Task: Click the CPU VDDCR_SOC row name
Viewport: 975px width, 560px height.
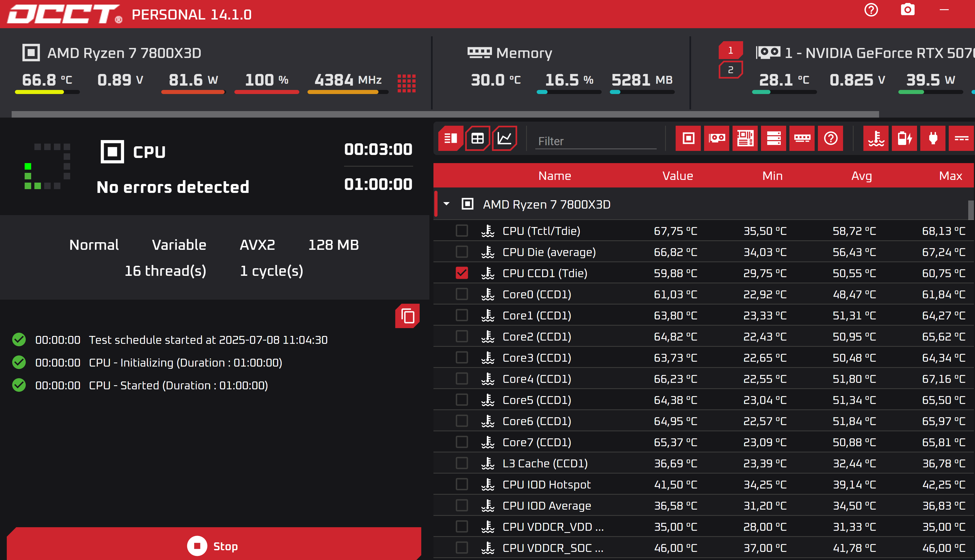Action: click(553, 548)
